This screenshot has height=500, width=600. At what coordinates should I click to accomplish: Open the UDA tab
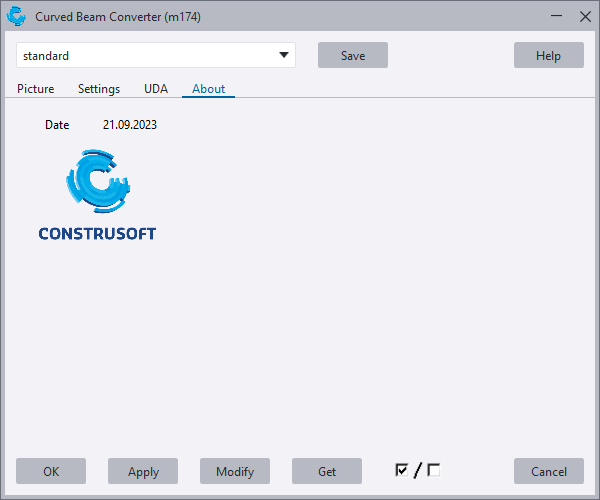pos(156,89)
